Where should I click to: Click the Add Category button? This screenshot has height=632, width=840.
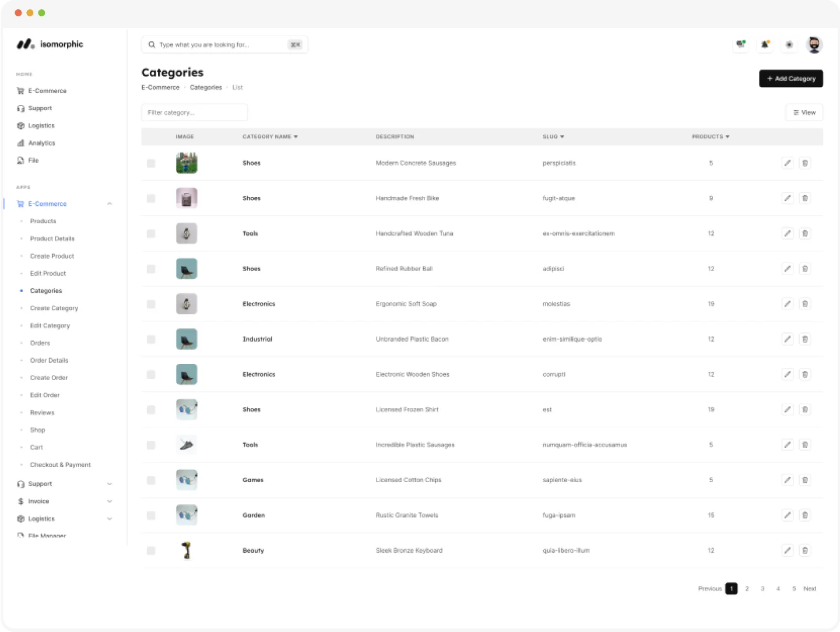790,79
